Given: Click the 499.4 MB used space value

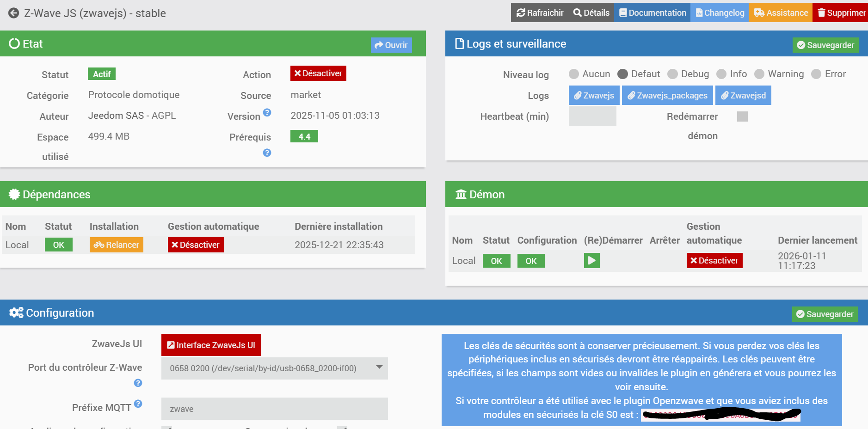Looking at the screenshot, I should point(109,136).
